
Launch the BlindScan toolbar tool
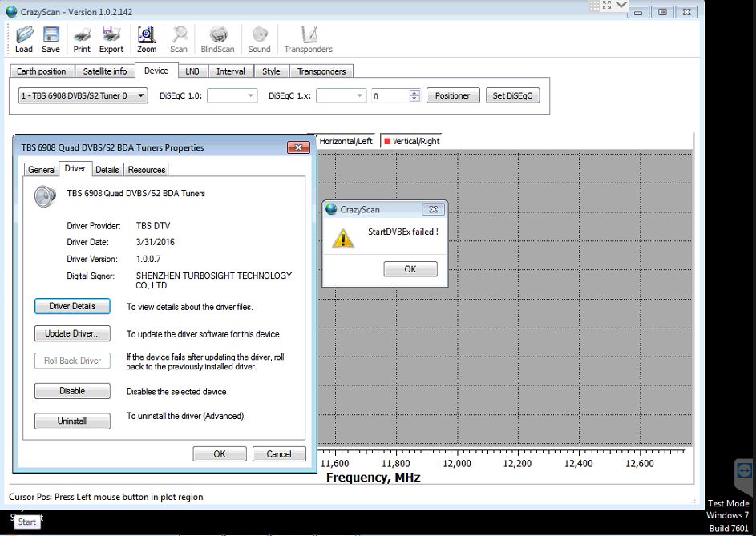pyautogui.click(x=217, y=39)
